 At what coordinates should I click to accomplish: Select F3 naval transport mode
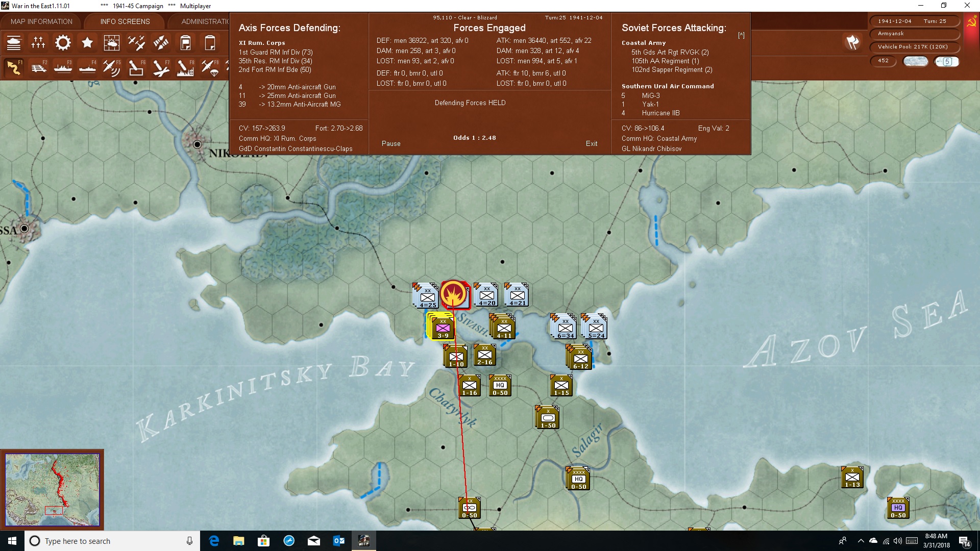pyautogui.click(x=63, y=67)
